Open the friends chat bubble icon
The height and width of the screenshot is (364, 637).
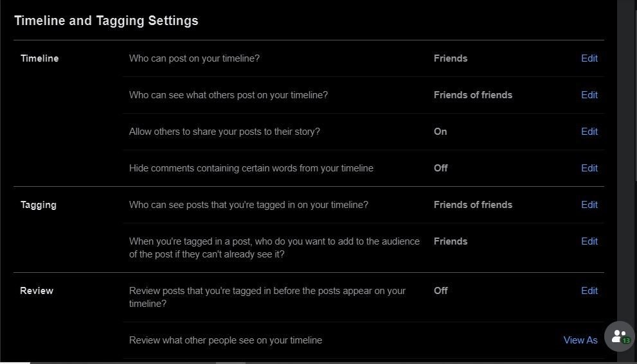coord(619,336)
